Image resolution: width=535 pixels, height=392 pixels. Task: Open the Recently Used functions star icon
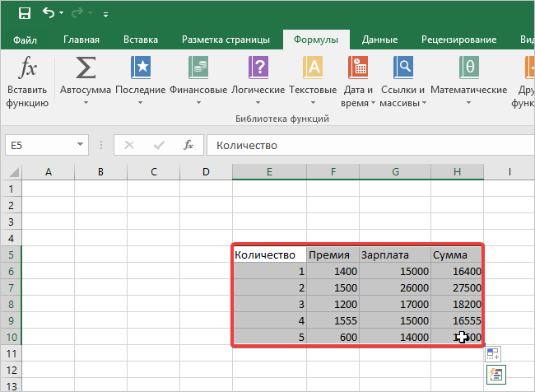click(141, 68)
